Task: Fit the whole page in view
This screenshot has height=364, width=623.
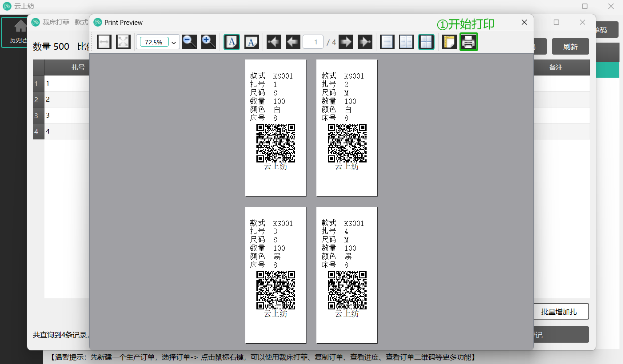Action: [123, 42]
